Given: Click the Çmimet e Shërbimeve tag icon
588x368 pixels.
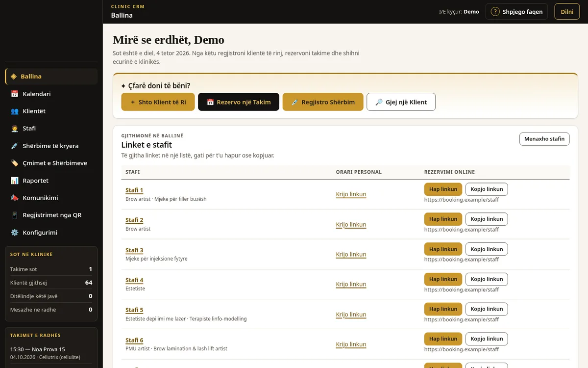Looking at the screenshot, I should point(15,163).
